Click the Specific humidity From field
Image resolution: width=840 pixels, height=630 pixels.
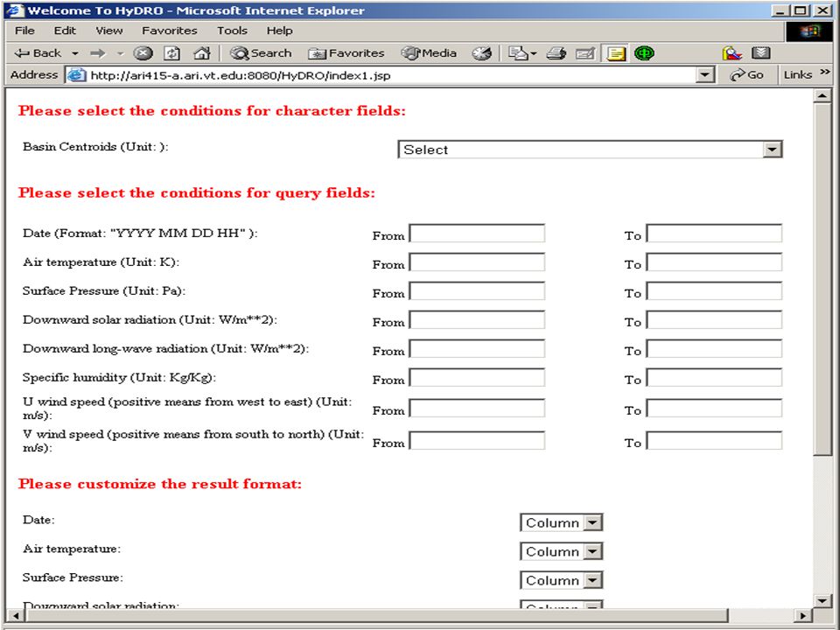pyautogui.click(x=477, y=378)
